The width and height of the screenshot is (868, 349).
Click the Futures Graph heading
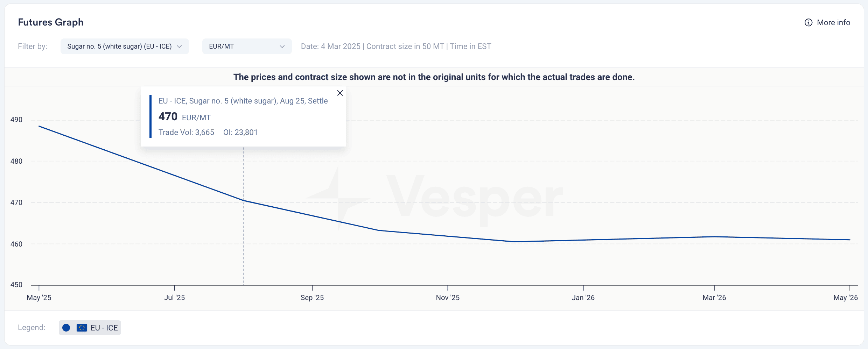(51, 22)
